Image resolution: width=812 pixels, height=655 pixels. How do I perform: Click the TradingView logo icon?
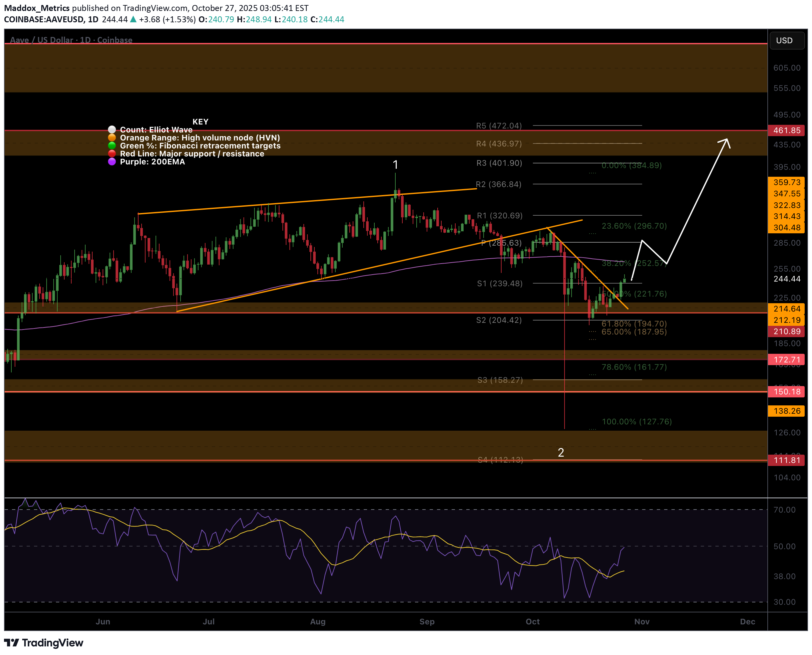point(11,643)
